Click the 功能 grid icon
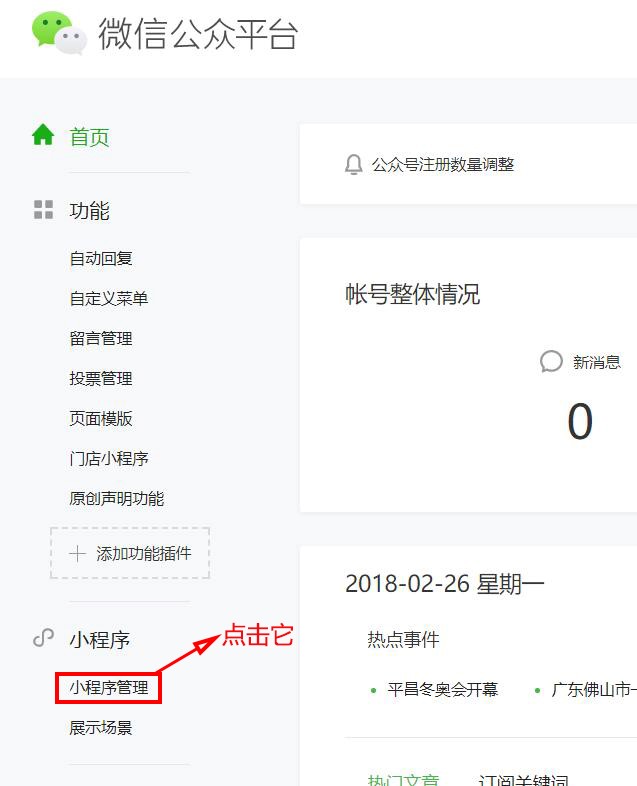The image size is (637, 786). (x=43, y=210)
